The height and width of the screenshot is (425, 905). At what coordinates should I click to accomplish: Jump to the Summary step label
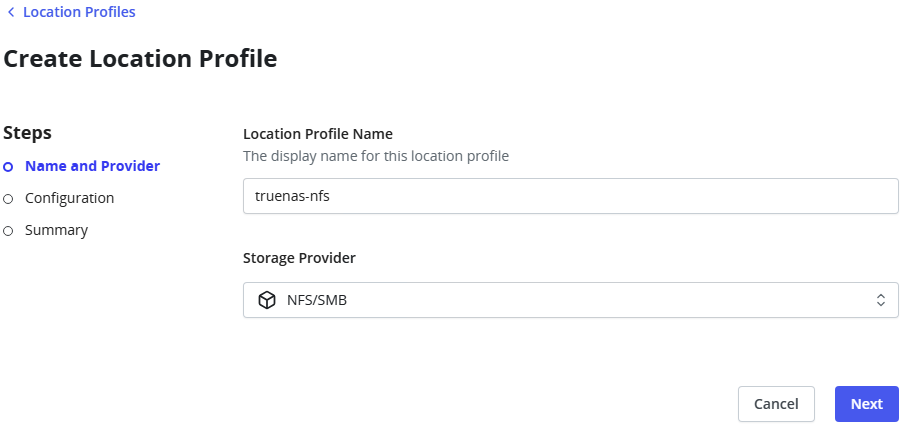coord(57,230)
